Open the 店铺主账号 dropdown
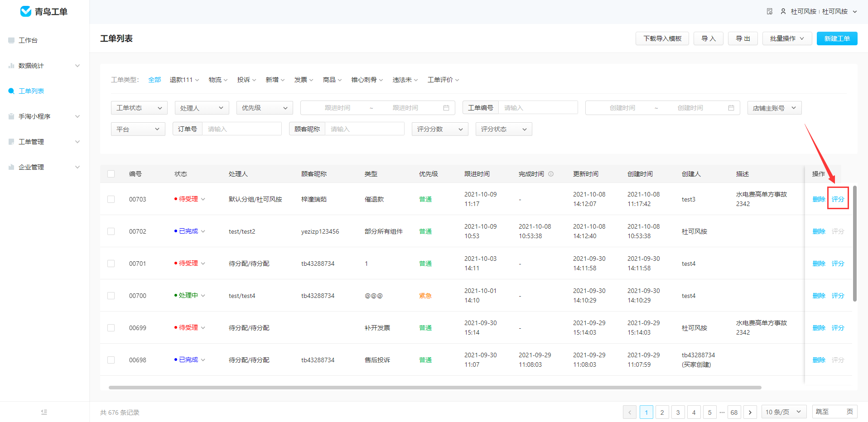 pyautogui.click(x=774, y=108)
